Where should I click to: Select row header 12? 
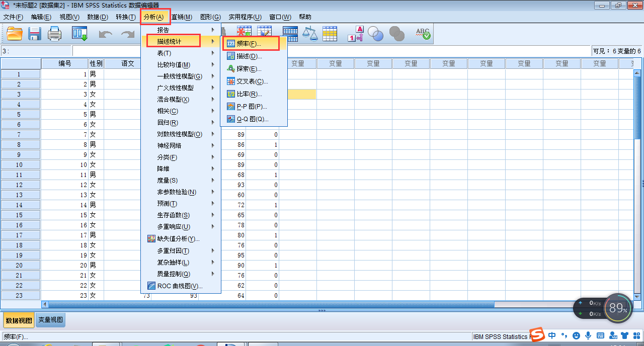[x=21, y=185]
